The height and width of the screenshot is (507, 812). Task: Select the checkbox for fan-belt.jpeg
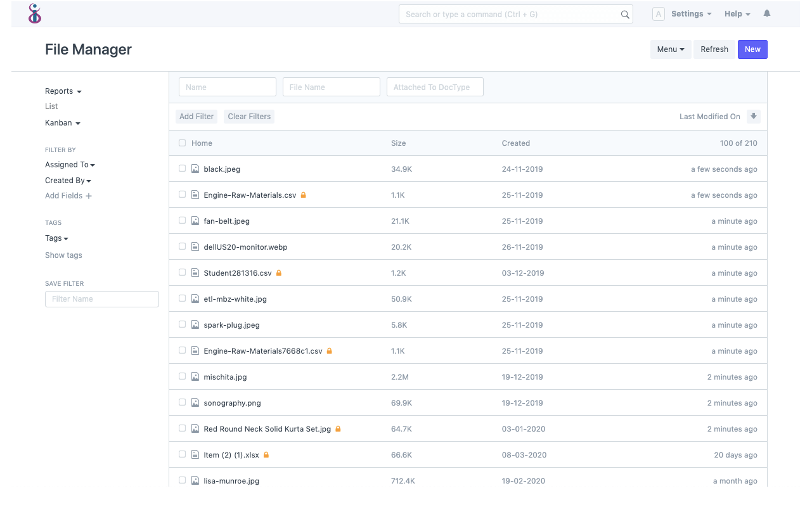click(182, 220)
